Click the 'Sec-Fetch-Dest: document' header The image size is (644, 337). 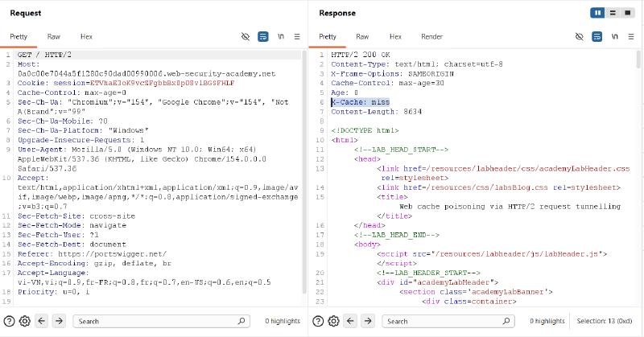[x=72, y=245]
